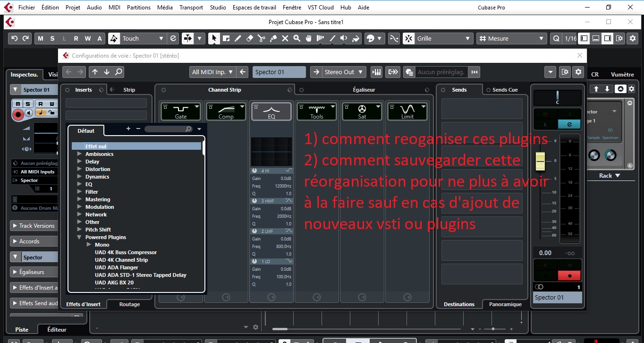
Task: Select the Draw pencil tool
Action: (237, 38)
